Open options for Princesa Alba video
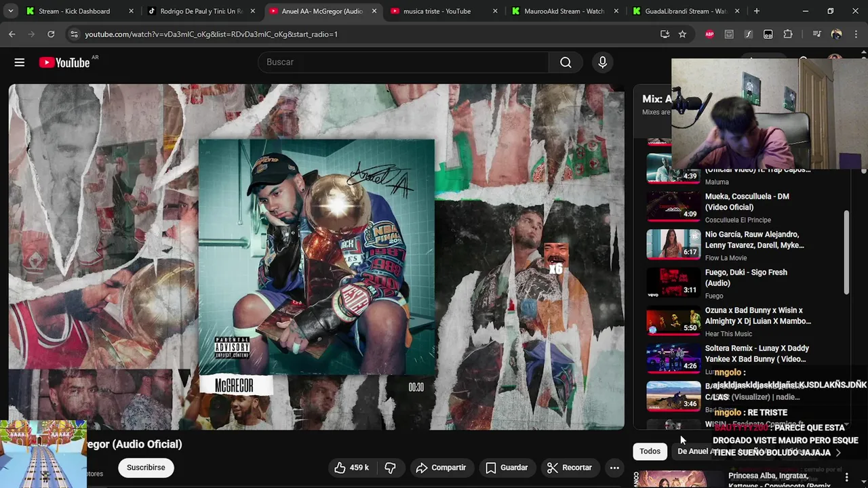The image size is (868, 488). (x=846, y=477)
